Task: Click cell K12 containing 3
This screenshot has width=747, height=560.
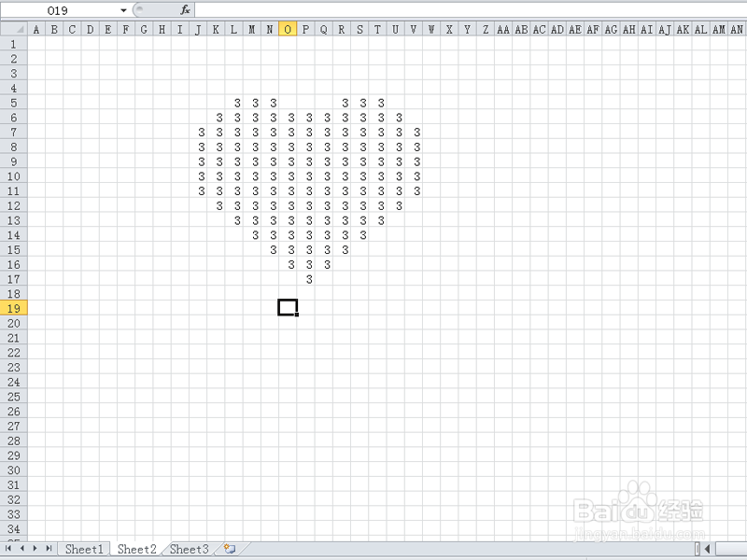Action: coord(216,205)
